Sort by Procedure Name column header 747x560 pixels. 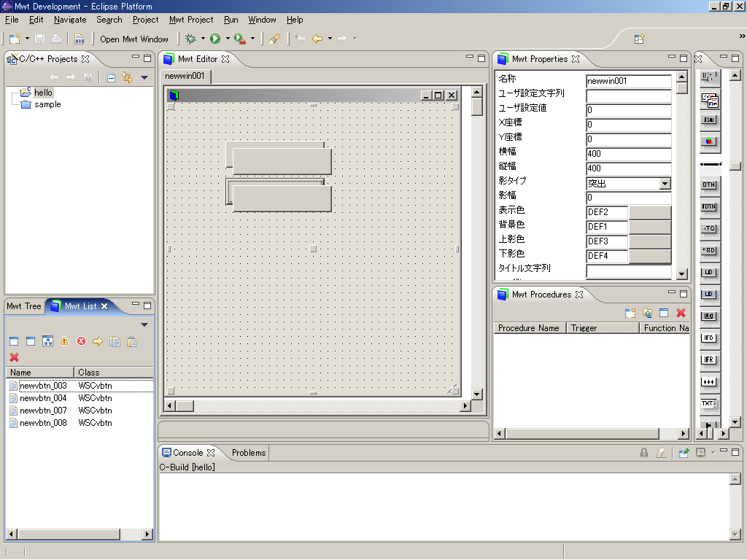tap(530, 328)
